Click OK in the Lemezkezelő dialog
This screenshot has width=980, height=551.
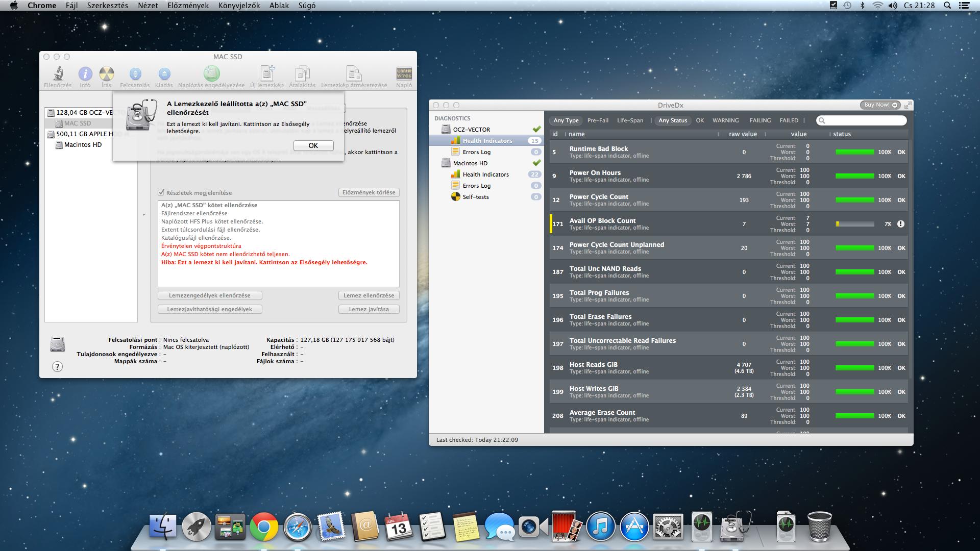click(313, 145)
